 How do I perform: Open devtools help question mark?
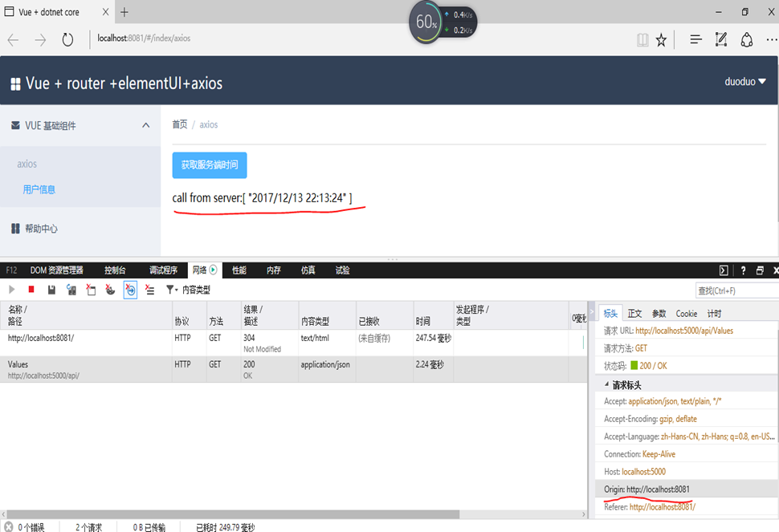[x=743, y=270]
